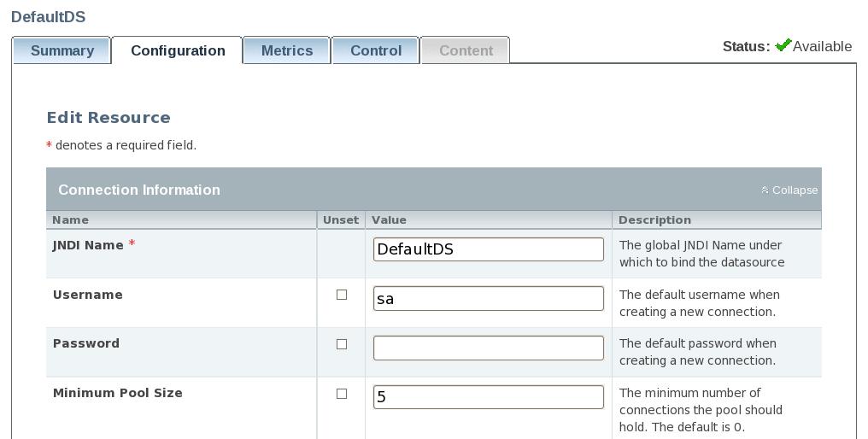Image resolution: width=868 pixels, height=439 pixels.
Task: Open the Metrics tab
Action: 287,50
